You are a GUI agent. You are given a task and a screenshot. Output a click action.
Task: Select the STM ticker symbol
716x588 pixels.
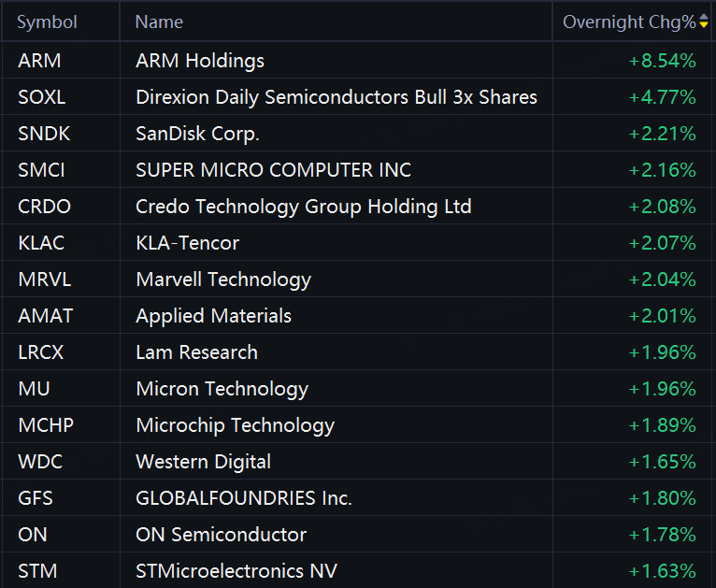coord(36,571)
